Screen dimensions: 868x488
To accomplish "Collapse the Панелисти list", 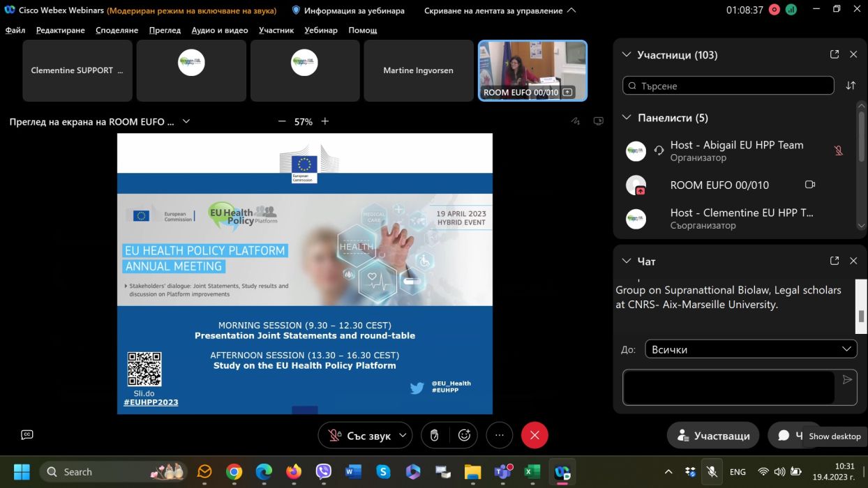I will (x=626, y=118).
